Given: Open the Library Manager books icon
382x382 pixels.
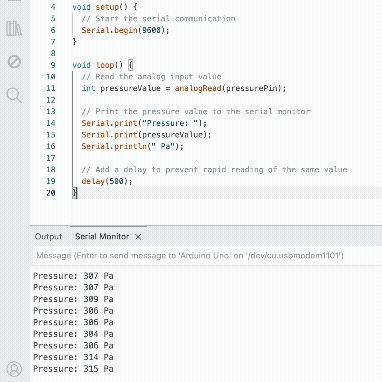Looking at the screenshot, I should [x=14, y=28].
